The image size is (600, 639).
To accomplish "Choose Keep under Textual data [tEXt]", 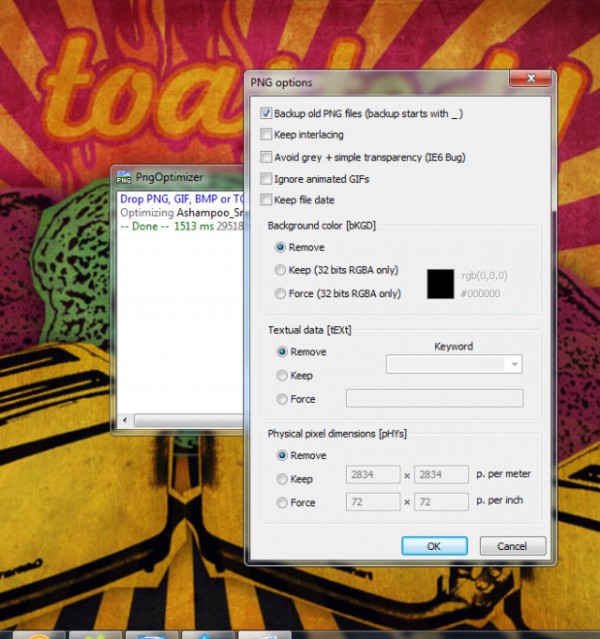I will click(282, 375).
